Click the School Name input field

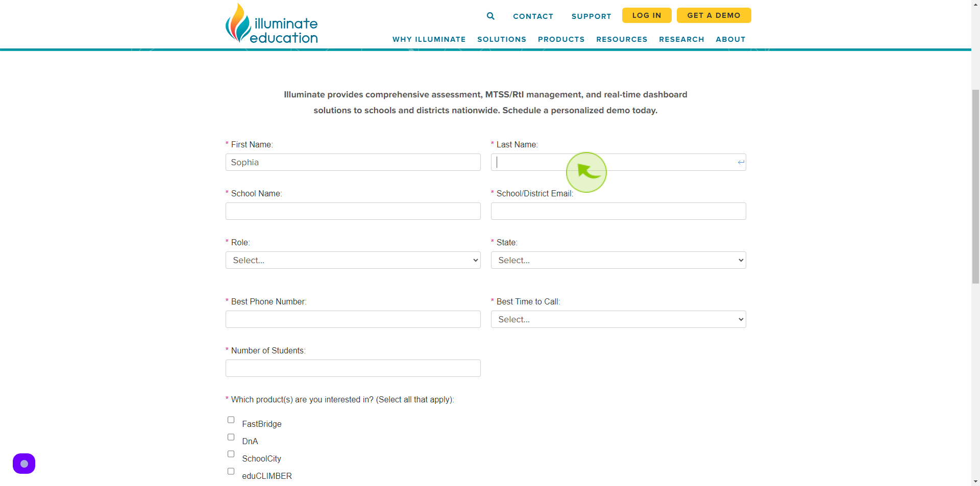pos(353,211)
